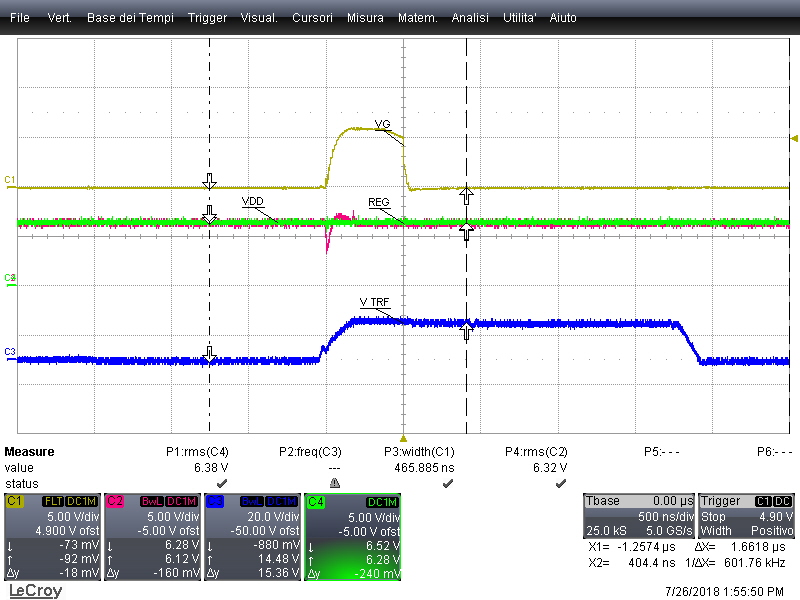Click the C2 channel descriptor box
This screenshot has height=600, width=800.
point(153,537)
